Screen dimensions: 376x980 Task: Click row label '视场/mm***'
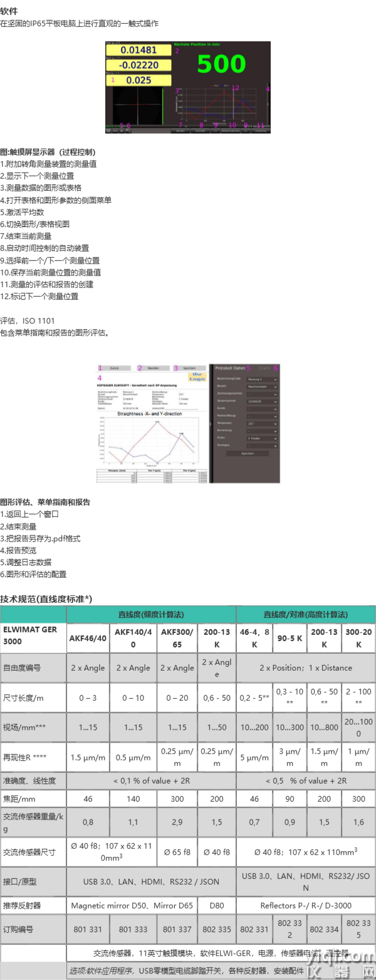point(33,727)
